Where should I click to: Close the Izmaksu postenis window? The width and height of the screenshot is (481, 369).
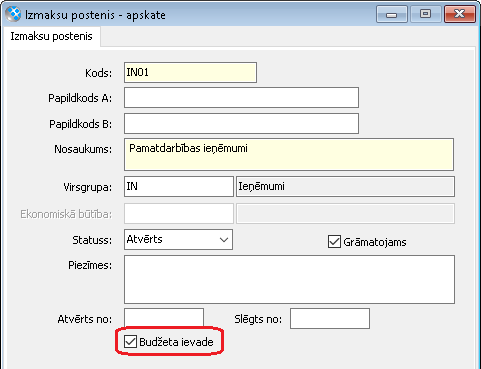[459, 14]
